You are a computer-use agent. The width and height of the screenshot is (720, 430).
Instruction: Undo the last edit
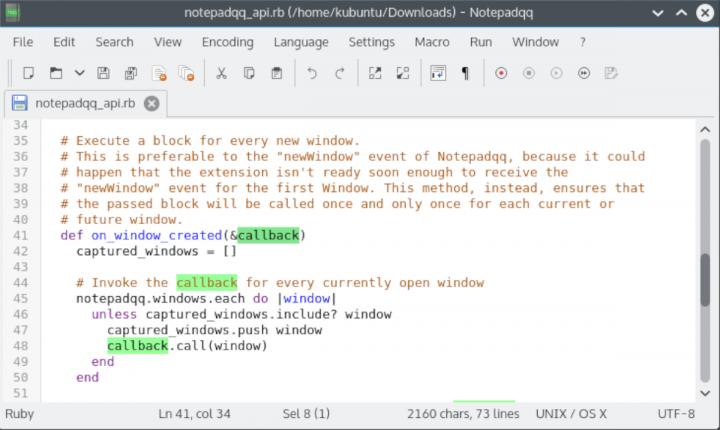point(312,73)
